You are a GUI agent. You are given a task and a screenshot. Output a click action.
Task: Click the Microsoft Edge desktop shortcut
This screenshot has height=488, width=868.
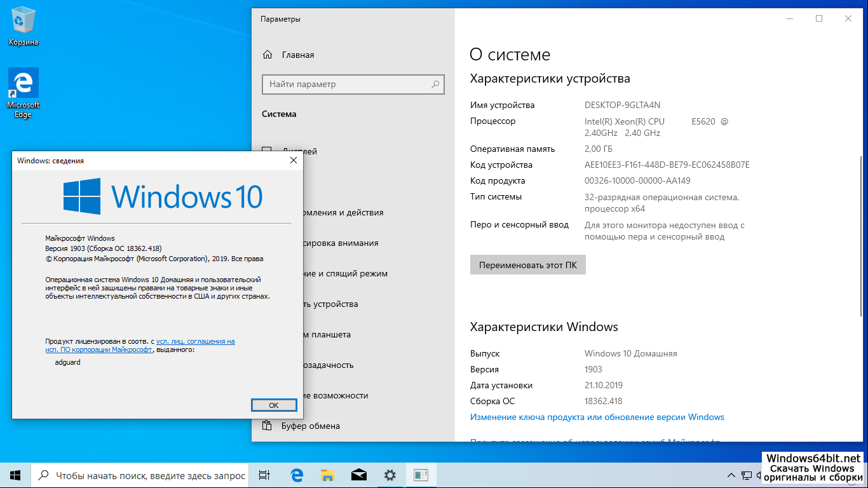point(24,93)
